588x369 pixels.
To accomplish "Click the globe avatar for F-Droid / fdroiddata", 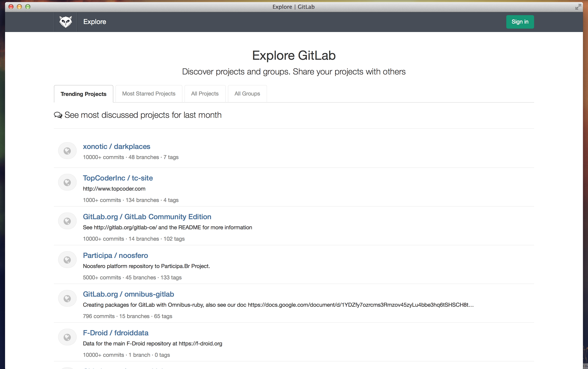I will [x=67, y=337].
